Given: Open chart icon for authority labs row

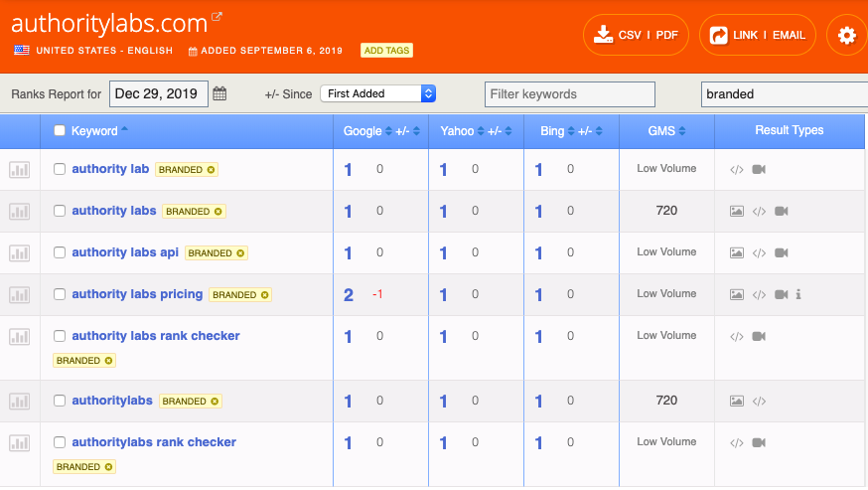Looking at the screenshot, I should 20,211.
